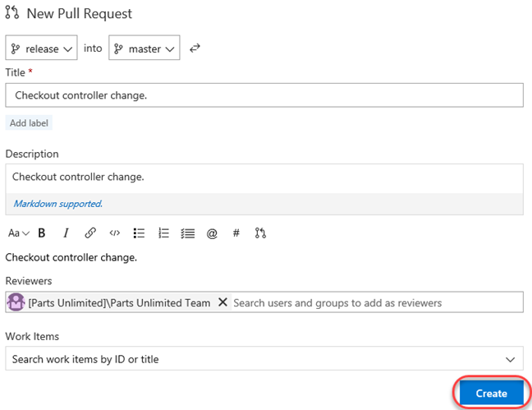The image size is (532, 410).
Task: Remove Parts Unlimited Team reviewer with X
Action: click(x=222, y=302)
